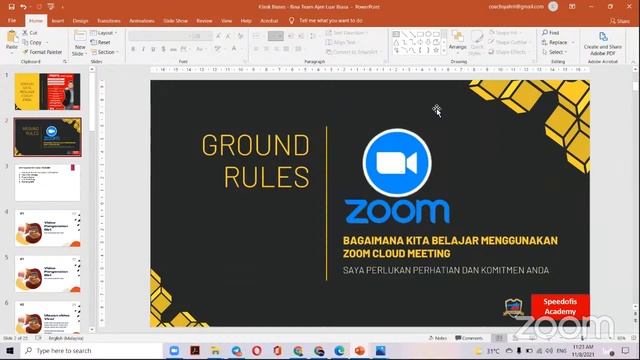The width and height of the screenshot is (640, 360).
Task: Select slide 1 thumbnail
Action: click(x=48, y=91)
